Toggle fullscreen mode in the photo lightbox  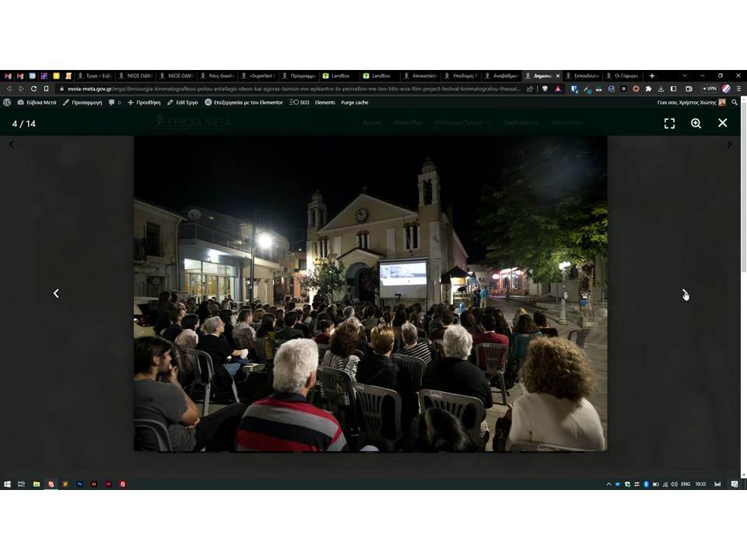(x=669, y=124)
